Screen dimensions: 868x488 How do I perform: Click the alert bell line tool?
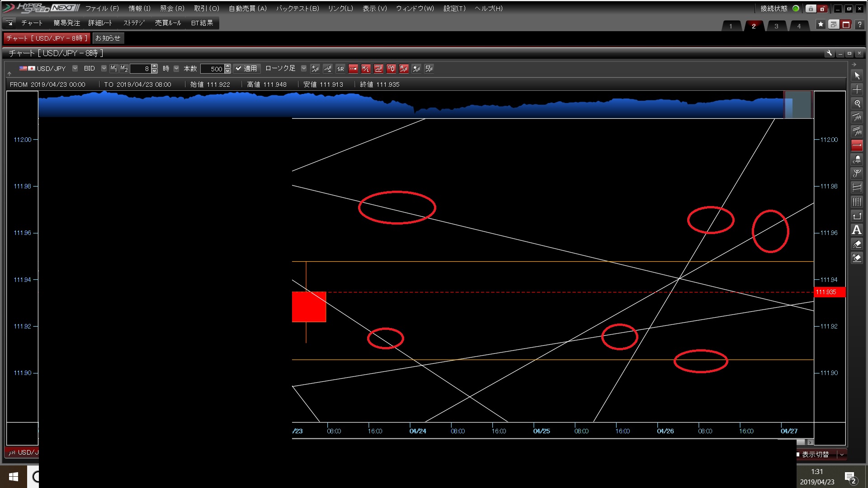point(857,160)
